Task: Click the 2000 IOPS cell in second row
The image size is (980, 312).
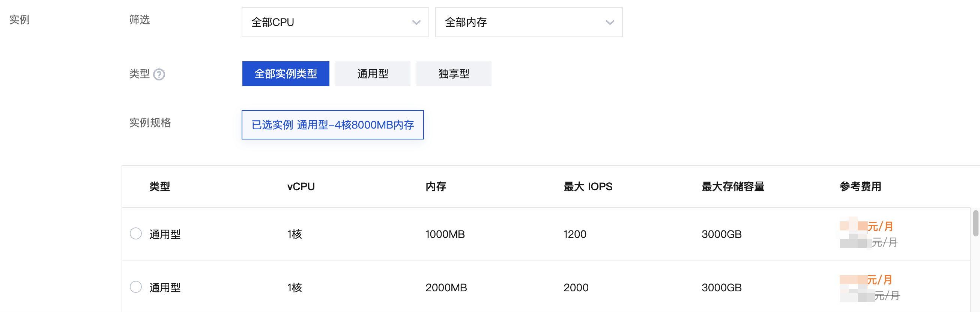Action: [576, 288]
